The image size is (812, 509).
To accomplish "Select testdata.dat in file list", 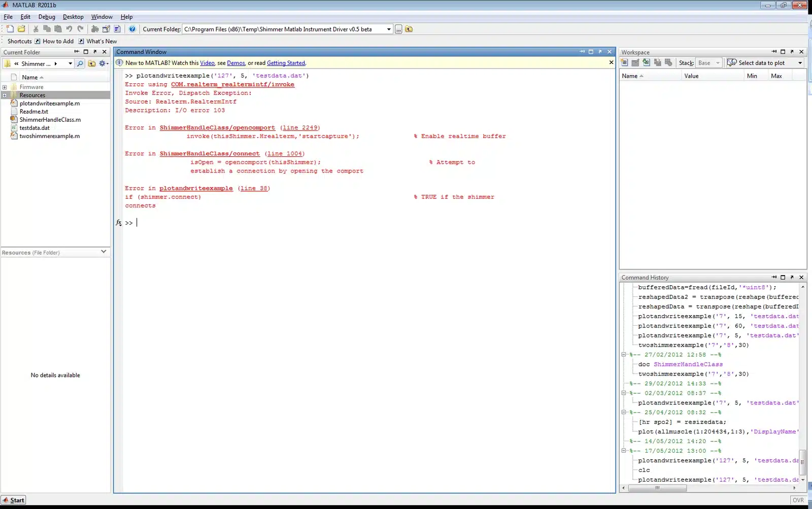I will (x=35, y=128).
